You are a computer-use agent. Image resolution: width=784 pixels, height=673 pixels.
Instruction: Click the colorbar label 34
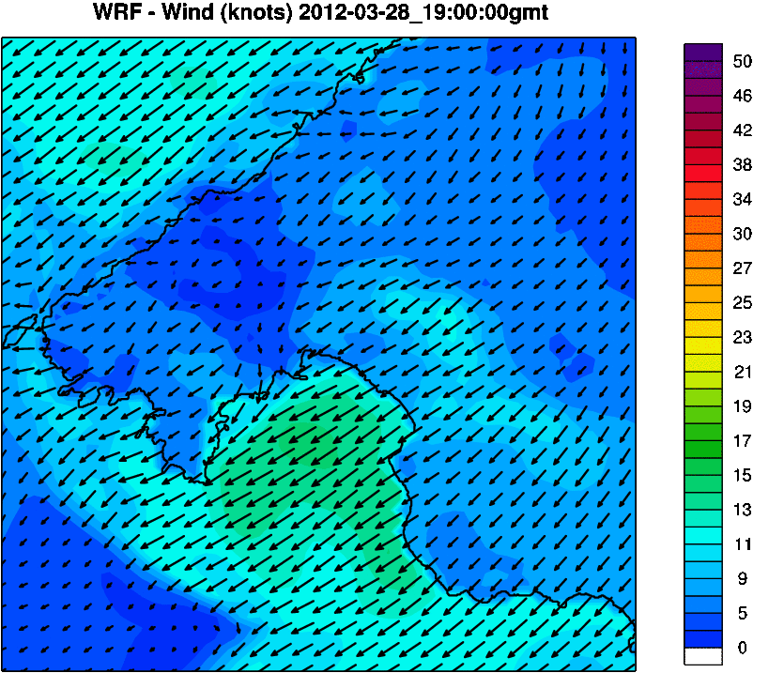743,200
